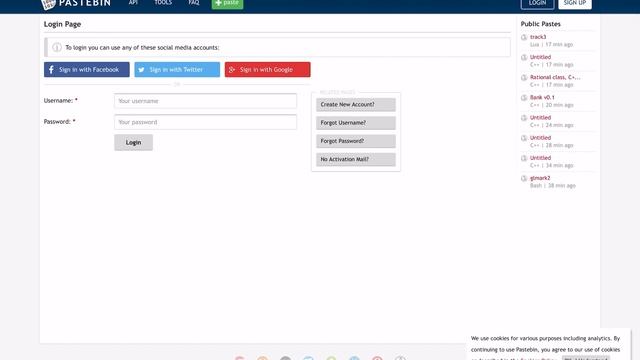Open the FAQ menu item
The width and height of the screenshot is (640, 360).
point(194,2)
